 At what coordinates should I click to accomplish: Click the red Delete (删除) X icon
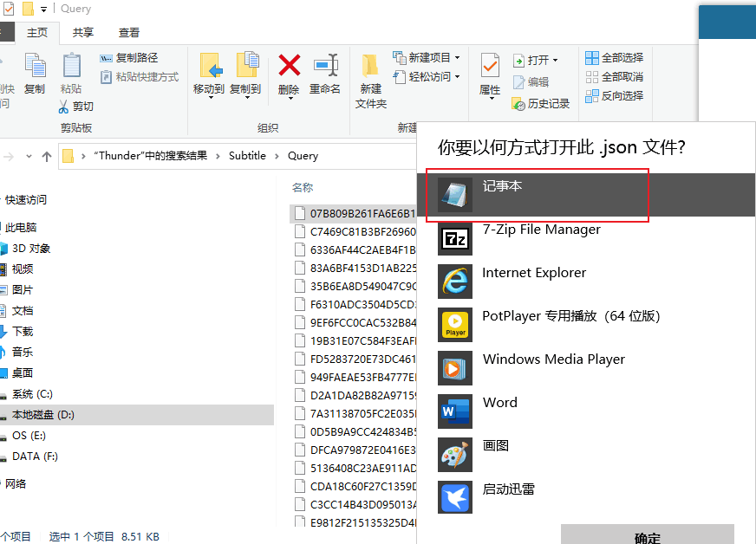pos(290,65)
